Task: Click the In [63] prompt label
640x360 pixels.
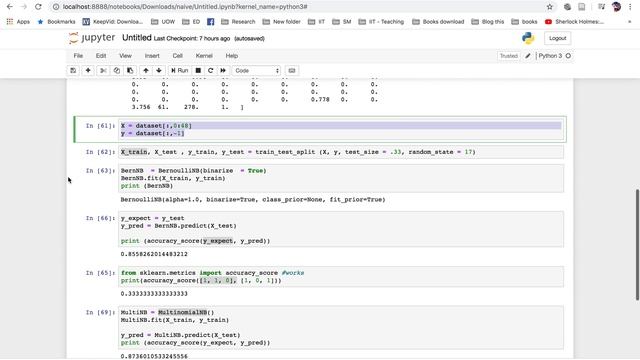Action: [x=100, y=171]
